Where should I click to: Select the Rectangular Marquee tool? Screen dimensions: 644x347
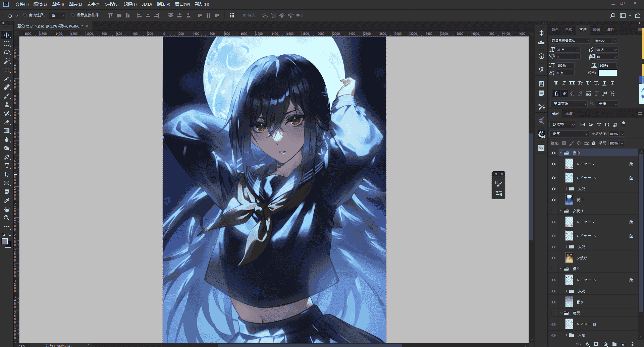coord(7,44)
